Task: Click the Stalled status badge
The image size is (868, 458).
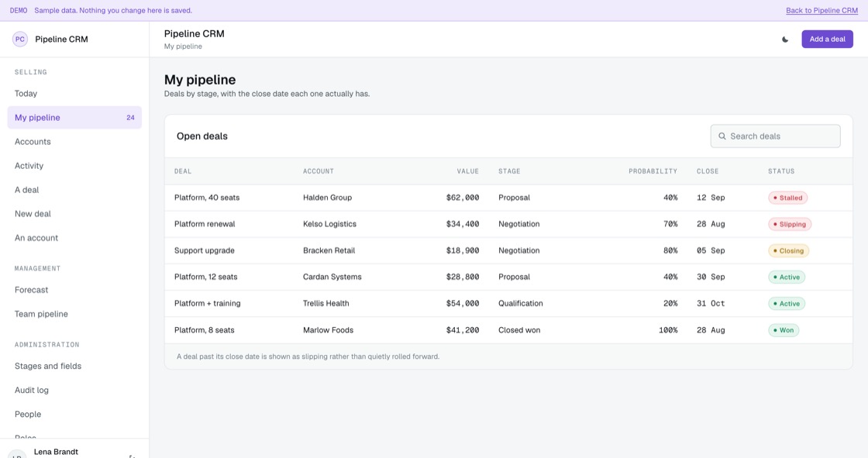Action: point(787,198)
